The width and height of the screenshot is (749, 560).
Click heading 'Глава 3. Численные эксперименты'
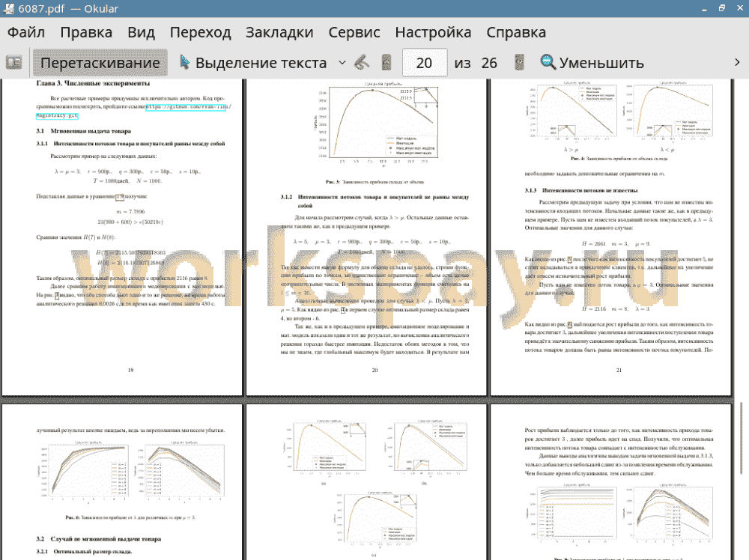point(93,84)
